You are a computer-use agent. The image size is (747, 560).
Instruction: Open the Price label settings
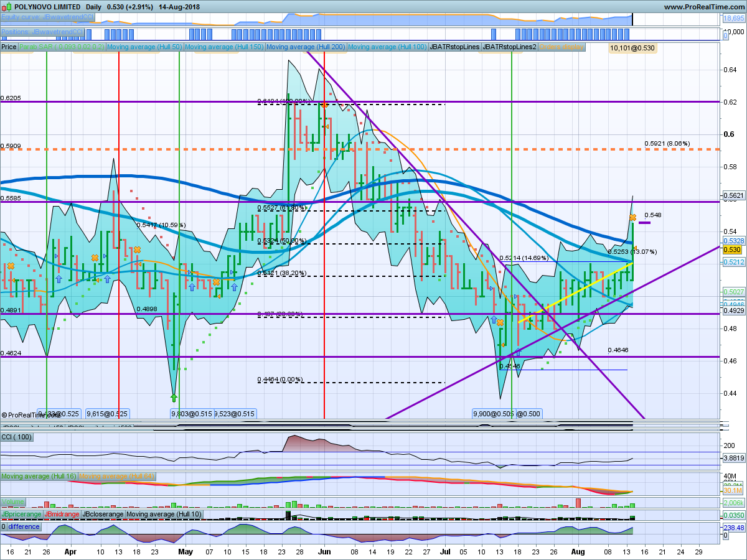pyautogui.click(x=9, y=47)
